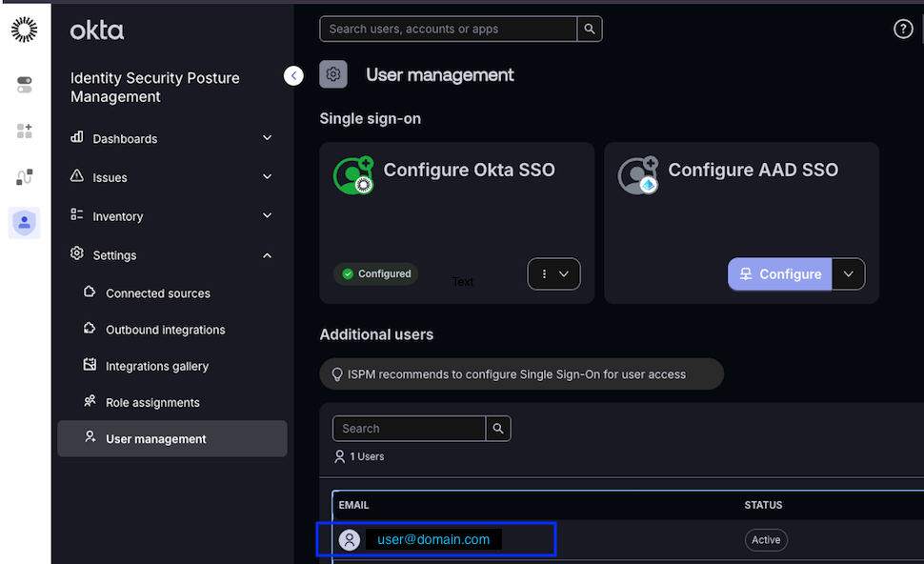Open the Okta SSO options dropdown
This screenshot has width=924, height=564.
pos(554,274)
